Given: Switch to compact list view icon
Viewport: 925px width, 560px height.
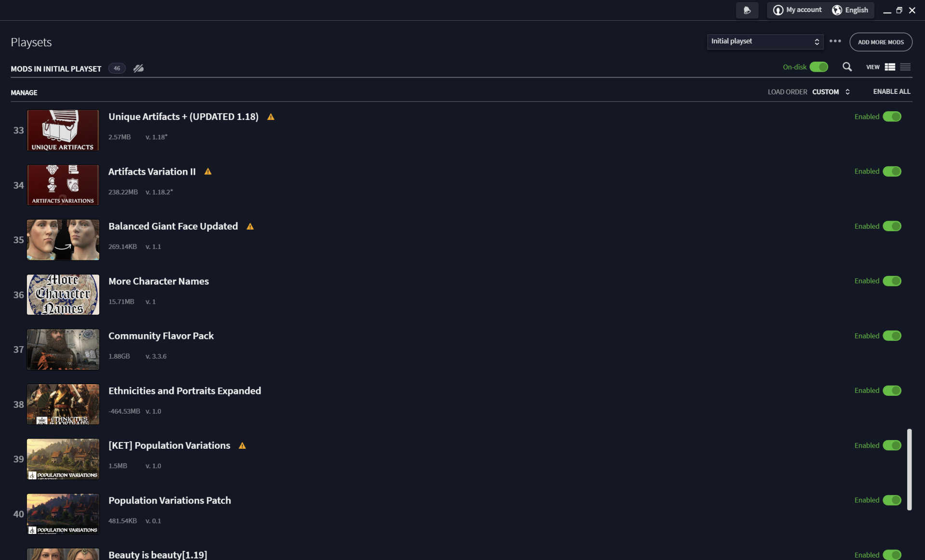Looking at the screenshot, I should click(x=905, y=67).
